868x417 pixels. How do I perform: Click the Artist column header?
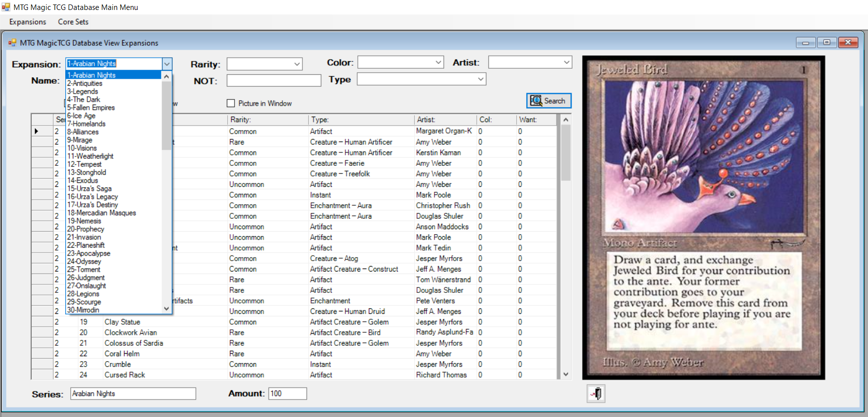pos(445,120)
